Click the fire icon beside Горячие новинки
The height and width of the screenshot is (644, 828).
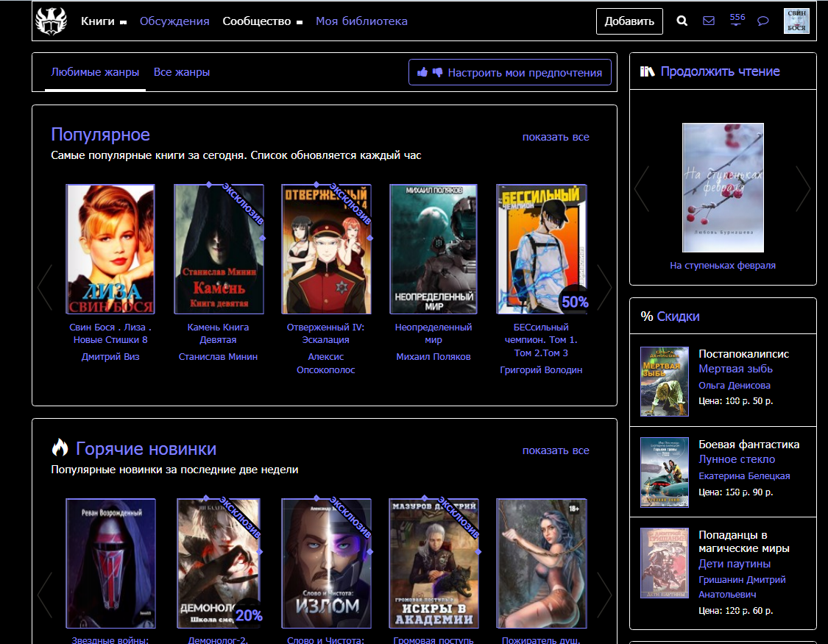tap(60, 447)
